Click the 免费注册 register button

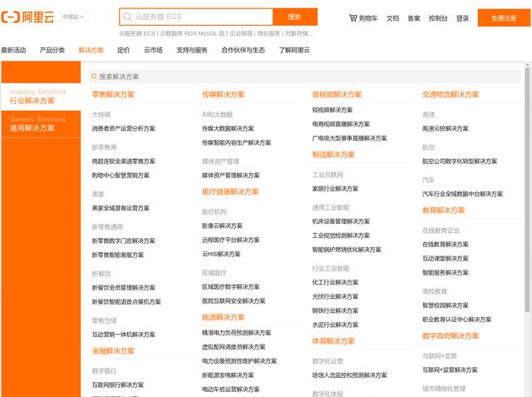point(504,18)
